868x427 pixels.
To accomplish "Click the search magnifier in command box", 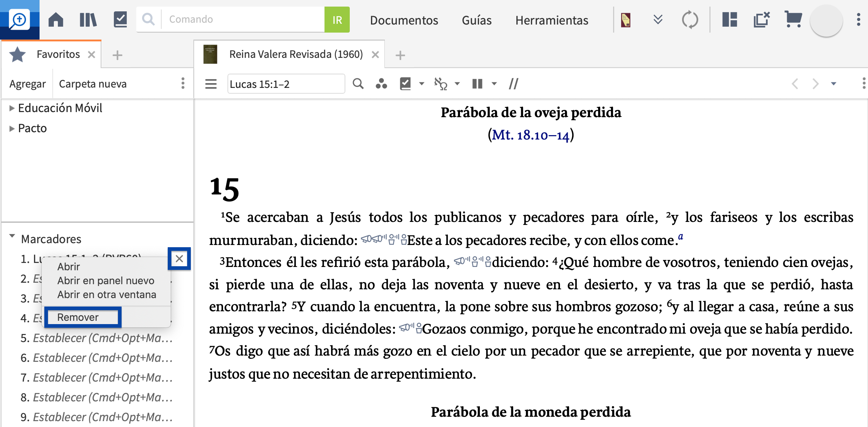I will tap(148, 19).
